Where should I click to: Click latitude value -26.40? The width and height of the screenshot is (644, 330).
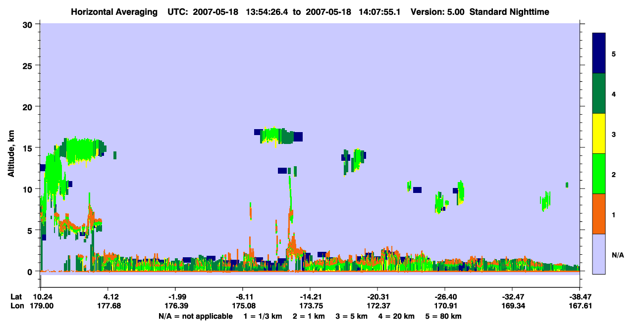[445, 297]
